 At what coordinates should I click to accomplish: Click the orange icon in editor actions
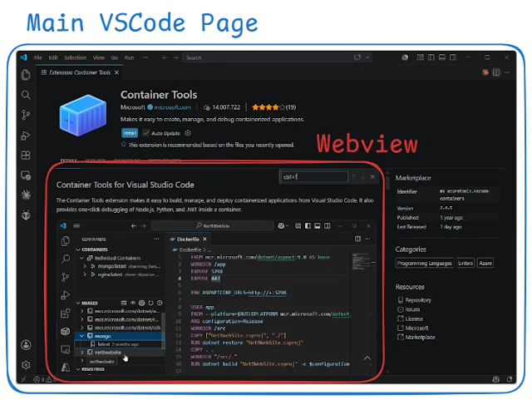click(x=485, y=72)
